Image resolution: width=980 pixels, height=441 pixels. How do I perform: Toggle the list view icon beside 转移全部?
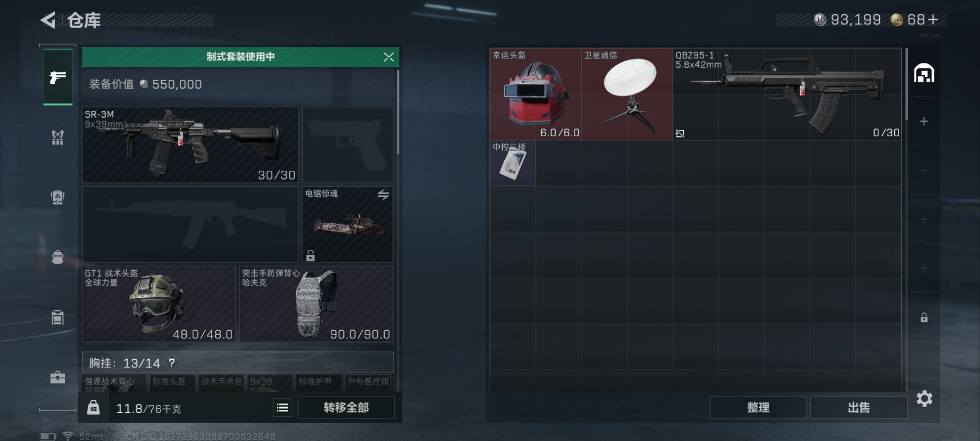pyautogui.click(x=283, y=408)
